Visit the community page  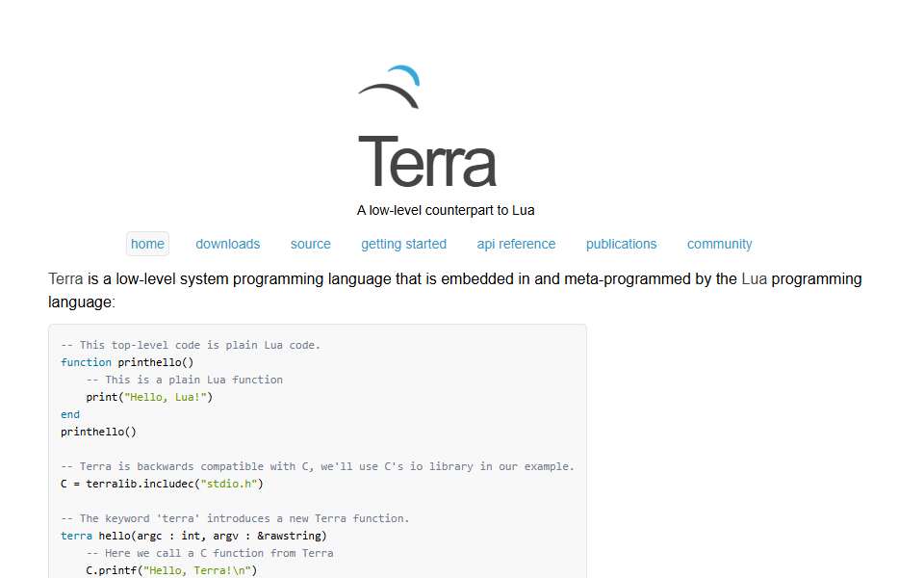point(720,244)
